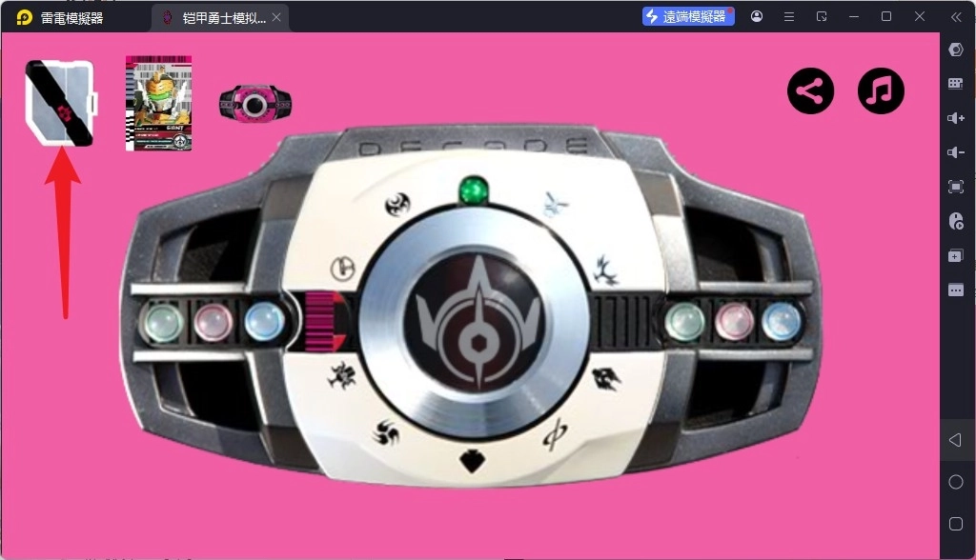Open emulator settings hexagon icon

tap(956, 50)
